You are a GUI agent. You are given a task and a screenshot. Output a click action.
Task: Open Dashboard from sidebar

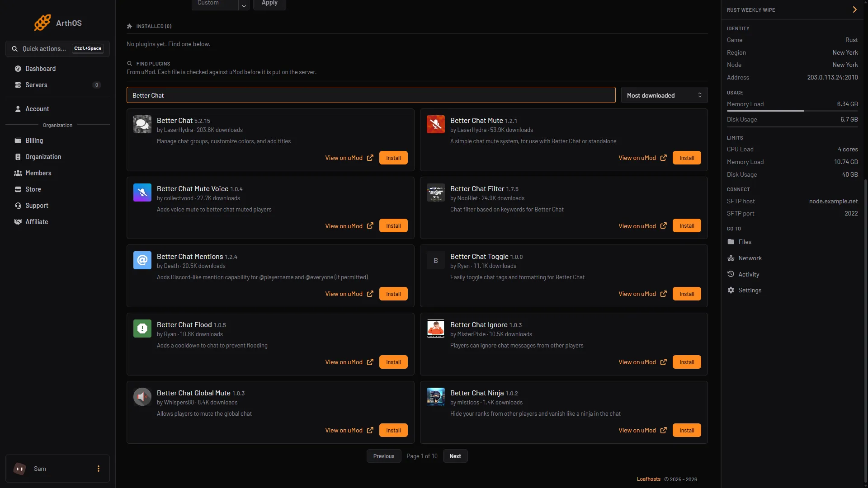pyautogui.click(x=57, y=69)
